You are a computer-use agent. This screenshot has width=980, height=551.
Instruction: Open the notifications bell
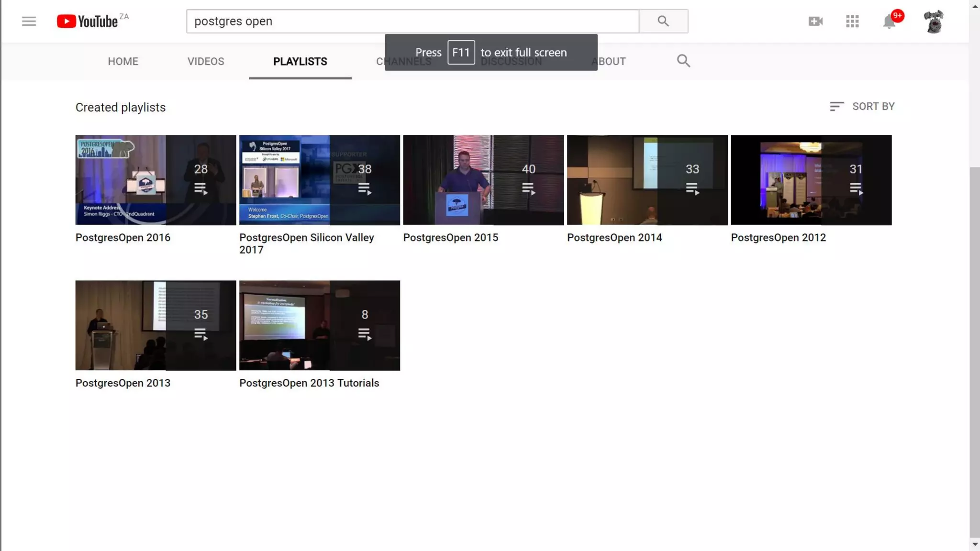point(889,22)
